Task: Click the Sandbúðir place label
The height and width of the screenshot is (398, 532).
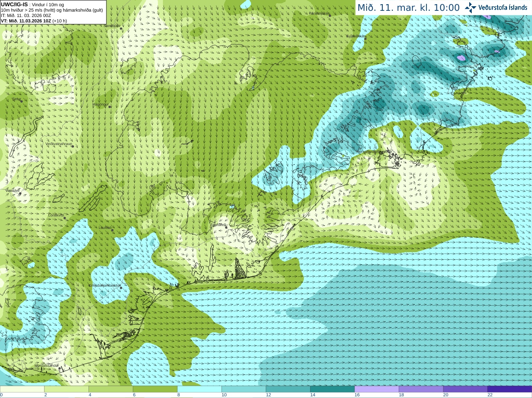Action: (x=111, y=26)
